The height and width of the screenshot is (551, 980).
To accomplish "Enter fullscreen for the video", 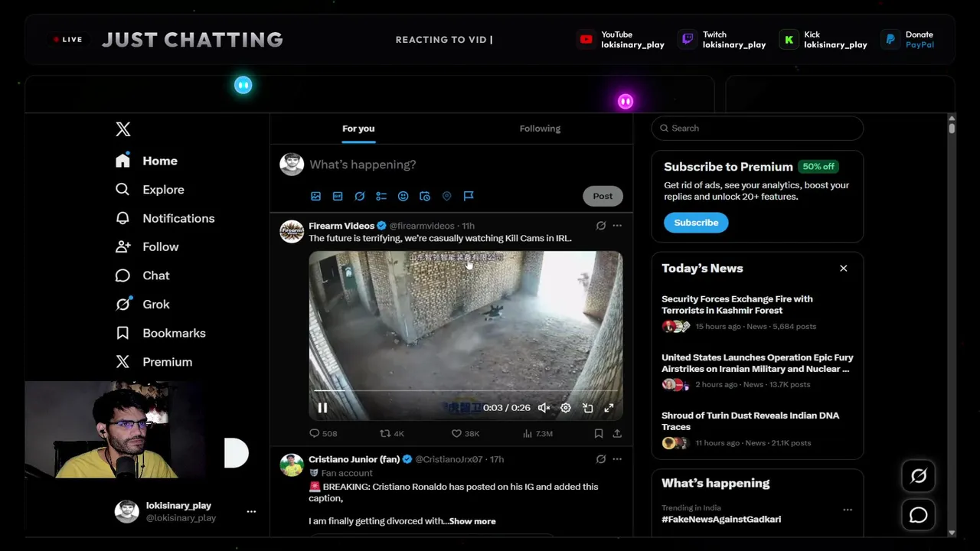I will (x=609, y=408).
